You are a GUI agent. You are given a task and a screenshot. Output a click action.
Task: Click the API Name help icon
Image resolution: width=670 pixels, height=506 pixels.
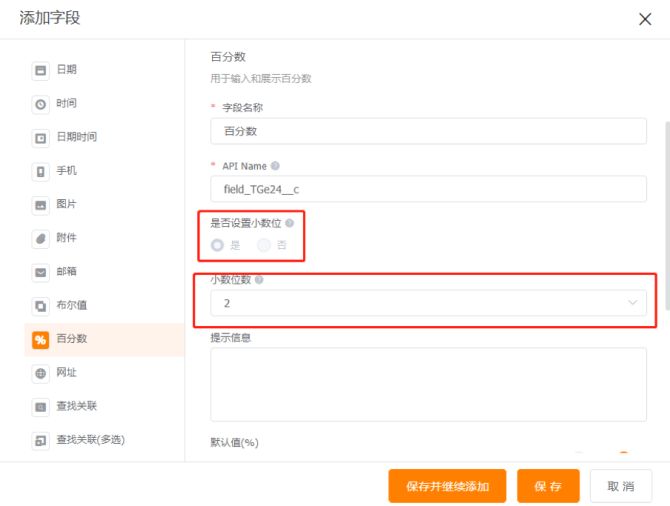coord(275,166)
